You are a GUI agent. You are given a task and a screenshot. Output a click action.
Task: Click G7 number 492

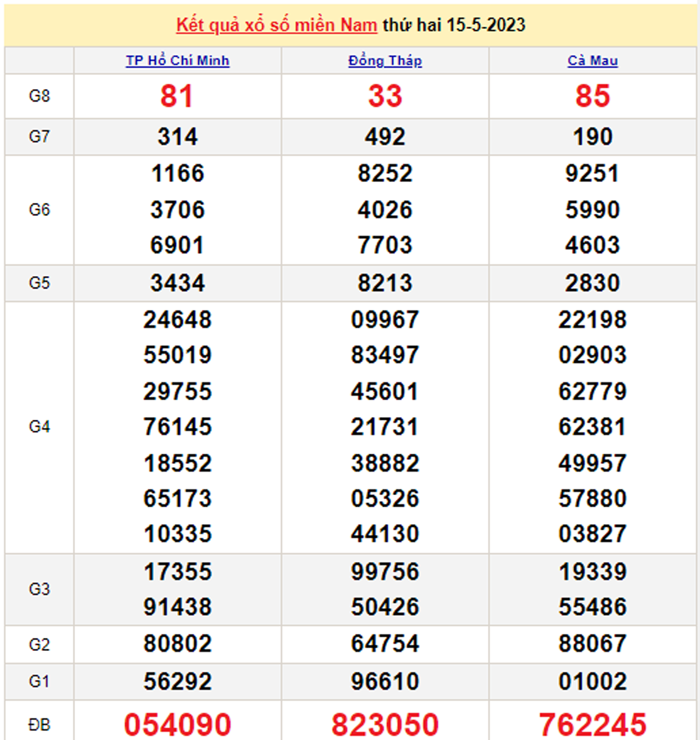[385, 137]
